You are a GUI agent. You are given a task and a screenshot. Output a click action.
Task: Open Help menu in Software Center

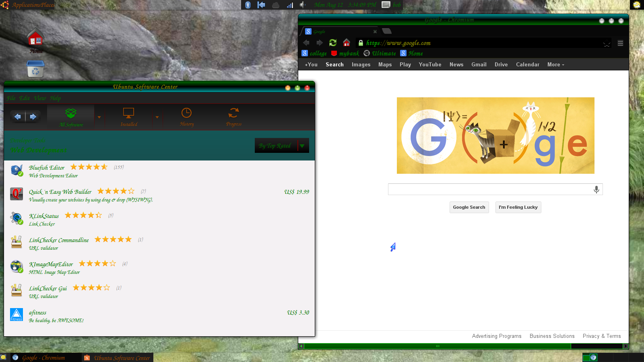click(56, 98)
